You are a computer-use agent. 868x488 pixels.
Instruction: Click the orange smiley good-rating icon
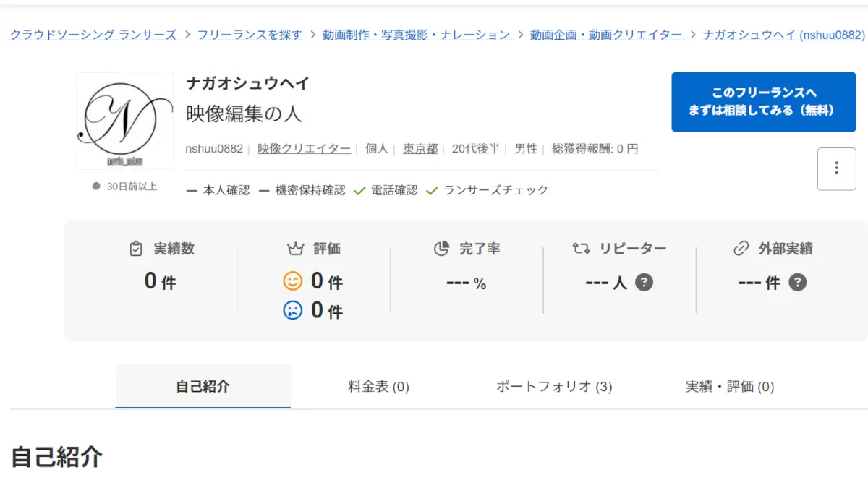[x=292, y=281]
